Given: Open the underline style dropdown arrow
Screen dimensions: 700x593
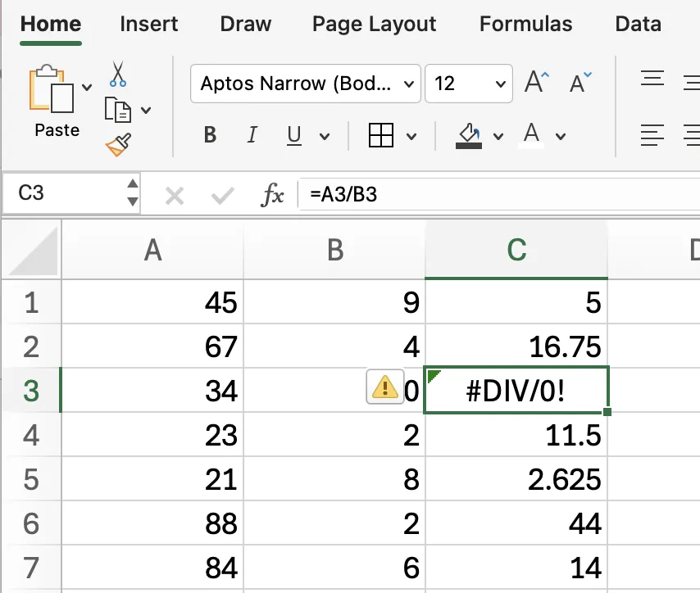Looking at the screenshot, I should [x=325, y=136].
